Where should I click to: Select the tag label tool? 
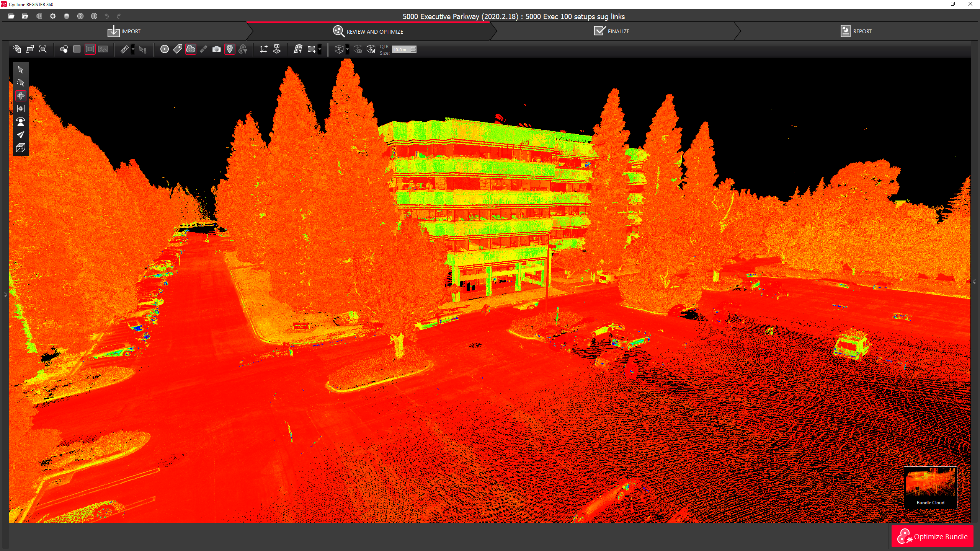point(178,49)
